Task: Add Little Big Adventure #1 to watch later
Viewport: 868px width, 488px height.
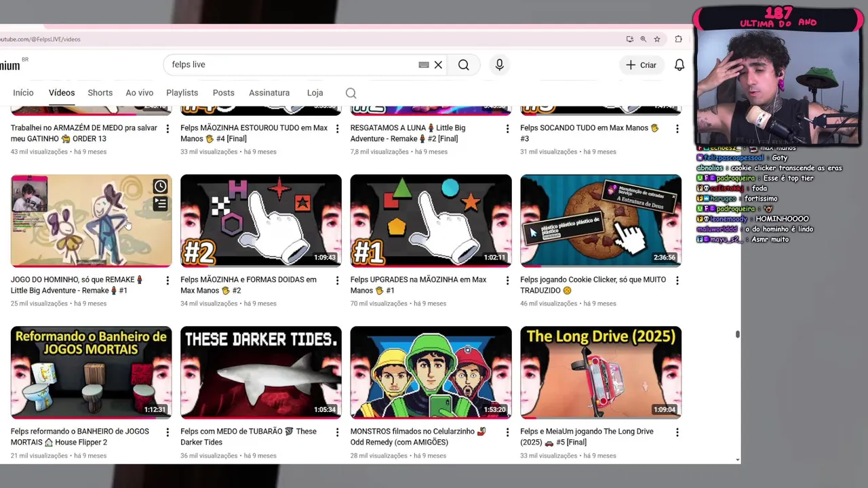Action: click(160, 186)
